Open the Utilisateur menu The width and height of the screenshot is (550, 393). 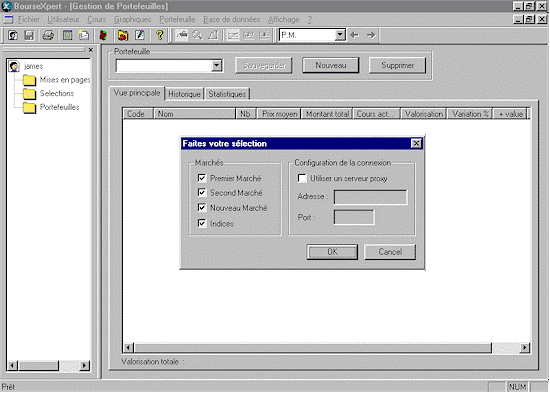click(x=63, y=19)
